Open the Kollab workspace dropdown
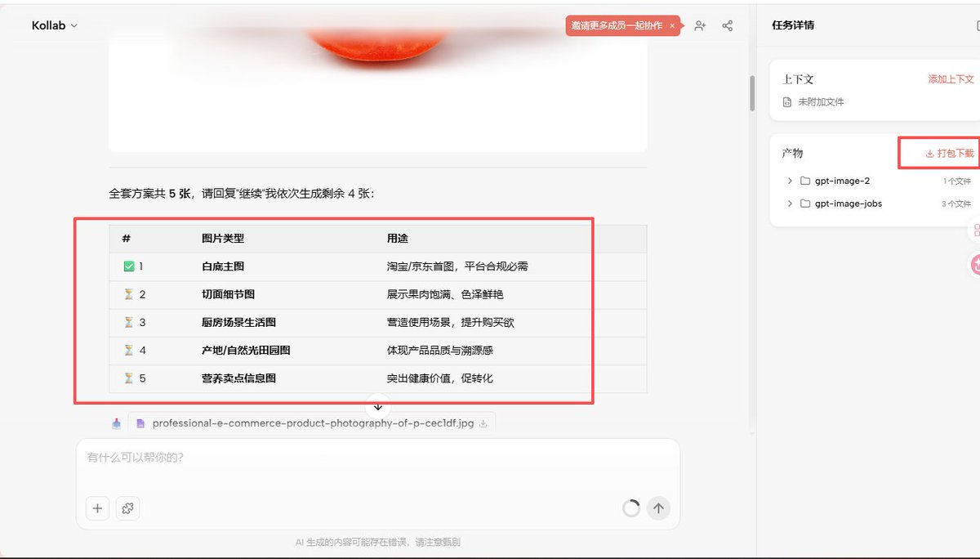 coord(52,25)
